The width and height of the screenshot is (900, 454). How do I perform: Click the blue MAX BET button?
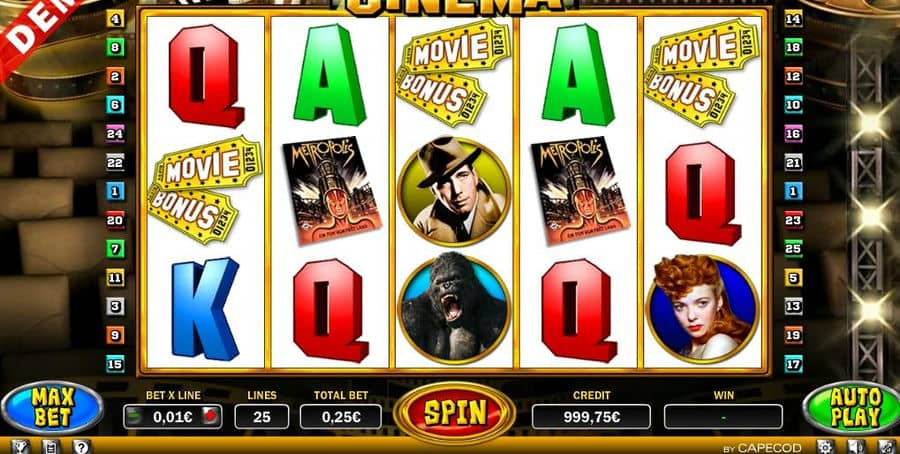coord(52,408)
